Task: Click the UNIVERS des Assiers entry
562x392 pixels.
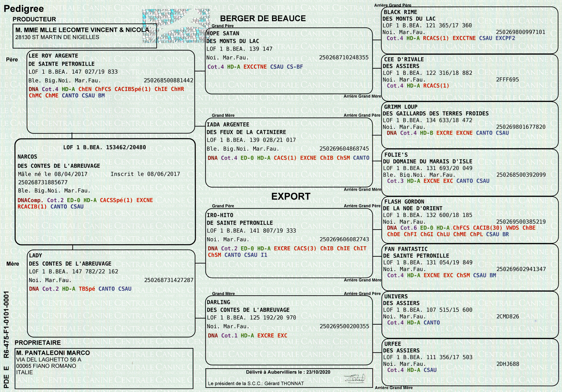Action: [396, 297]
